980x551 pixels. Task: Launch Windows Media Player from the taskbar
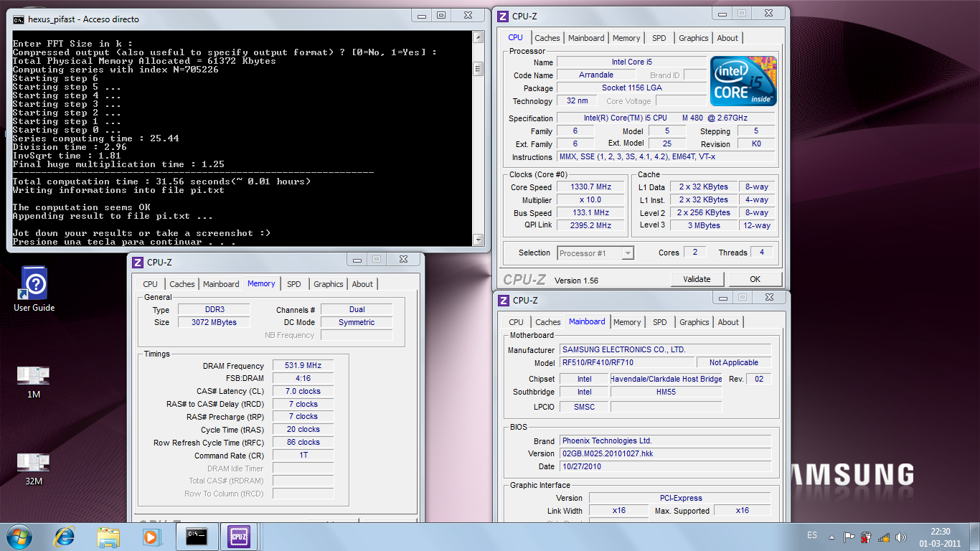coord(151,537)
